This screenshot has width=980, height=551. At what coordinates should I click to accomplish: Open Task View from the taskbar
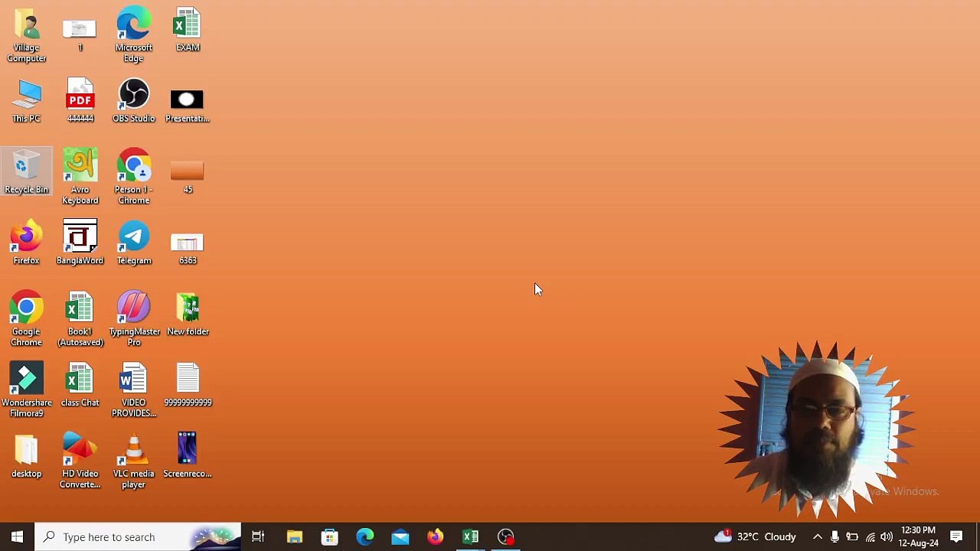click(x=258, y=536)
